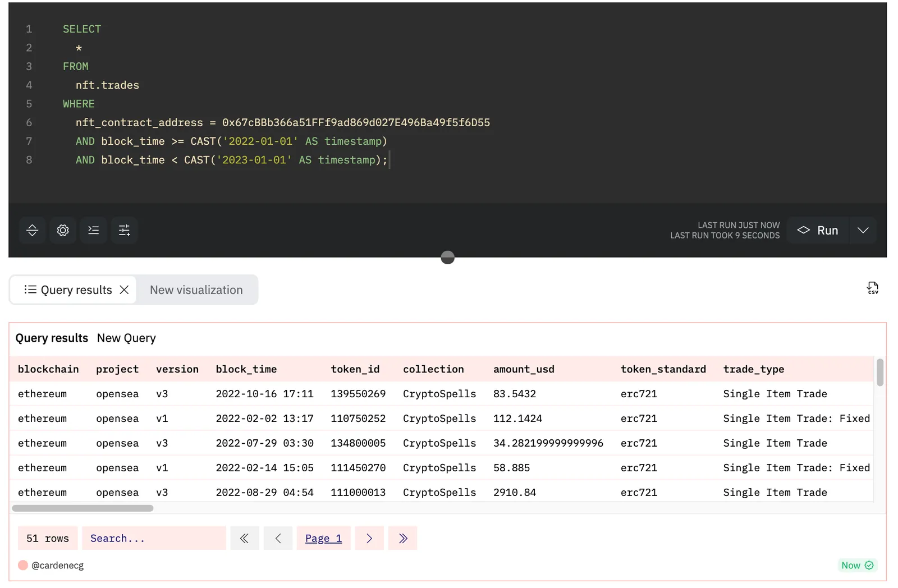
Task: Select the amount cell 34.282199999999996
Action: click(x=548, y=443)
